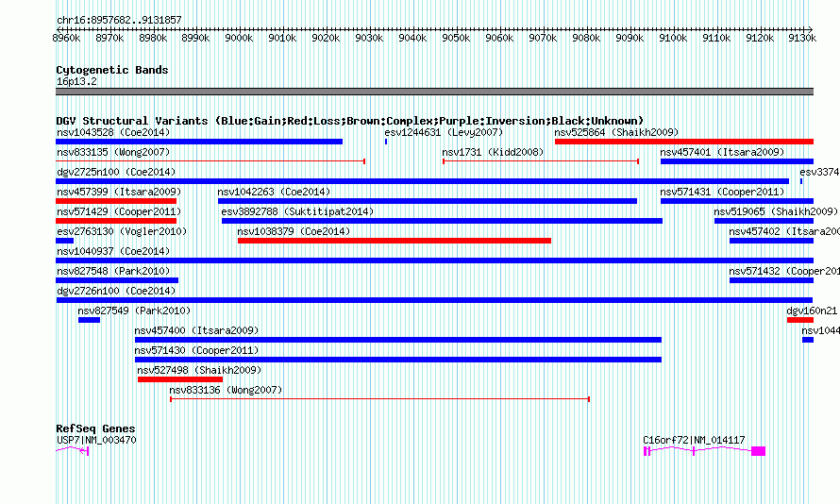The image size is (840, 504).
Task: Select the C16orf72|NM_014117 gene label
Action: pyautogui.click(x=694, y=440)
